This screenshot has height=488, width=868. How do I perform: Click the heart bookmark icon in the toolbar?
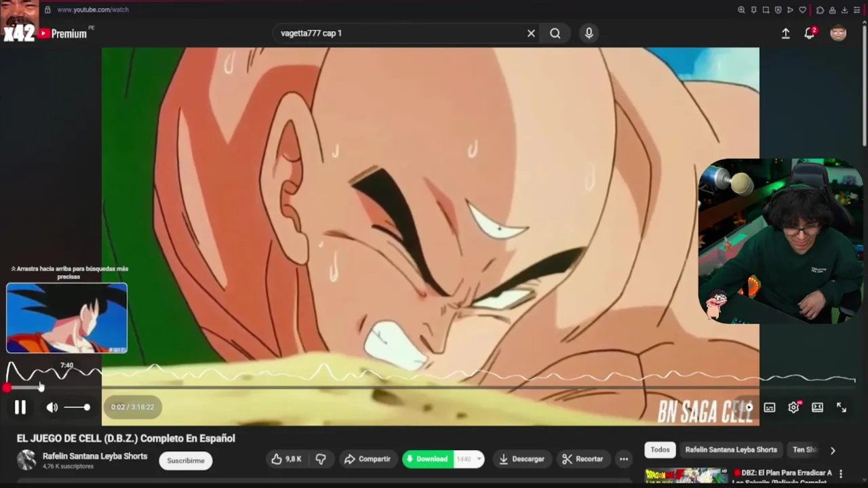[x=803, y=10]
